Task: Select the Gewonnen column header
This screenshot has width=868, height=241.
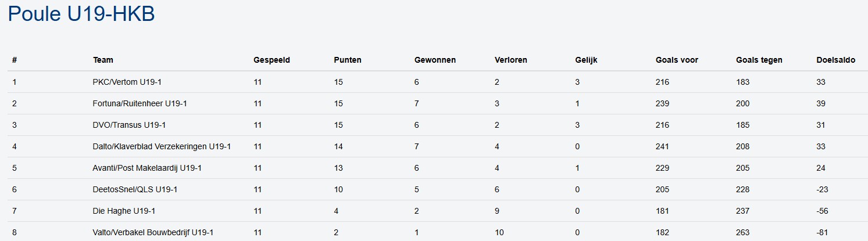Action: pyautogui.click(x=435, y=60)
